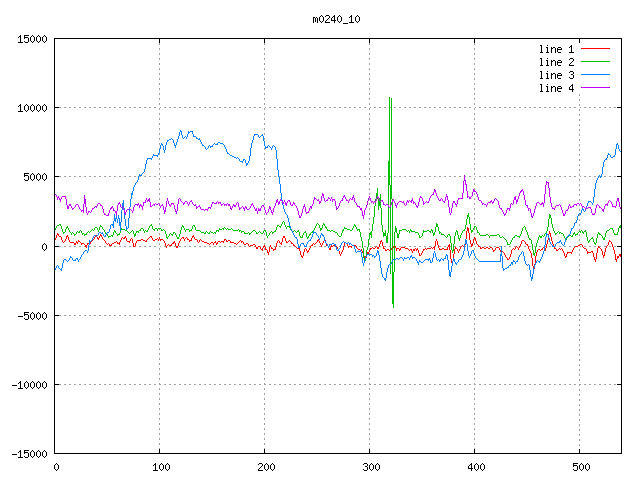Select the "line 2" legend label
This screenshot has width=640, height=480.
click(557, 62)
